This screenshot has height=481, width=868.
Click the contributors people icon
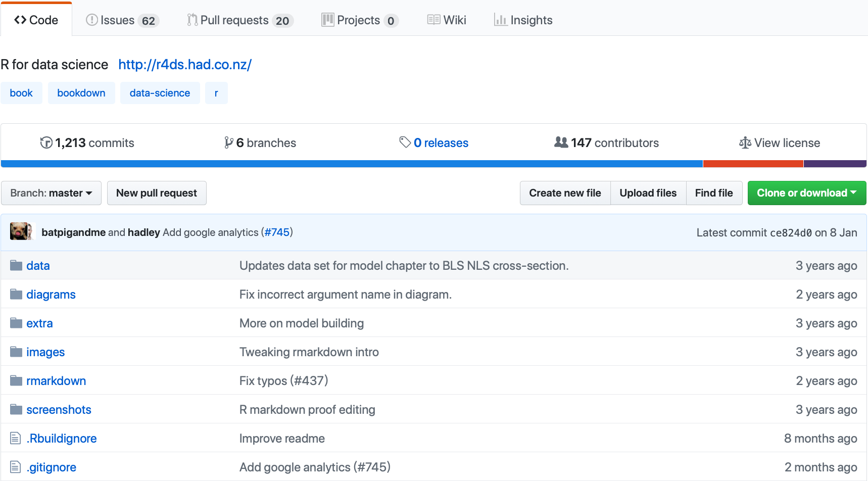[561, 142]
